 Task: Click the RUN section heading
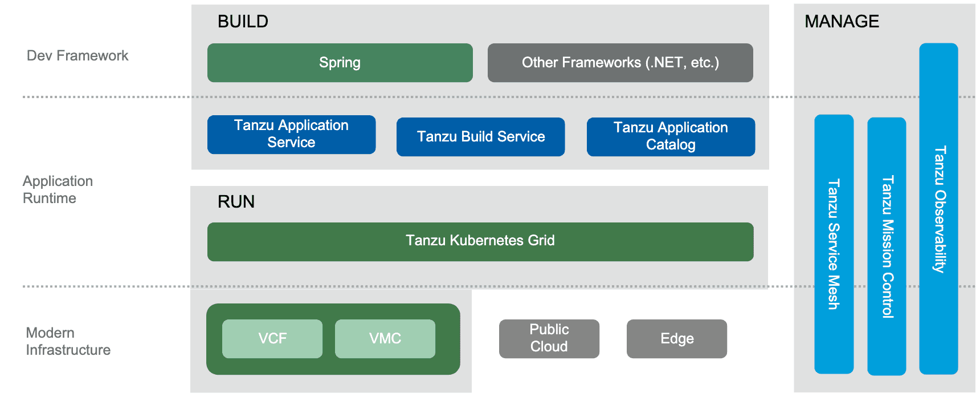(x=236, y=202)
